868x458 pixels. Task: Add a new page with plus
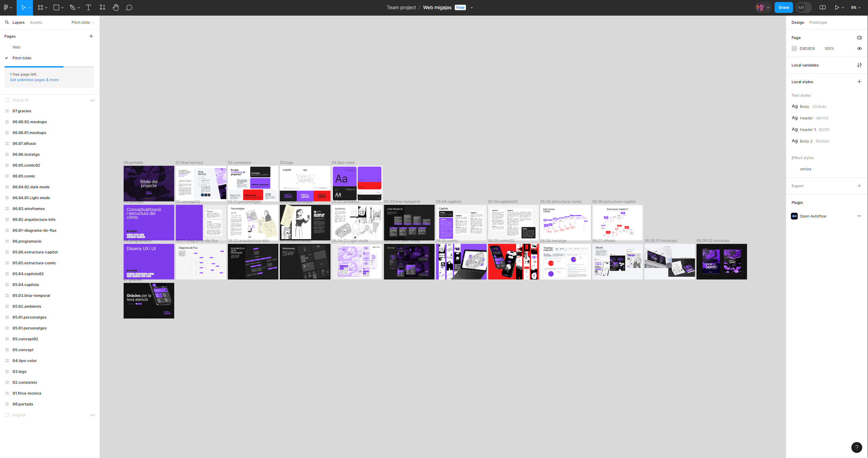(91, 36)
